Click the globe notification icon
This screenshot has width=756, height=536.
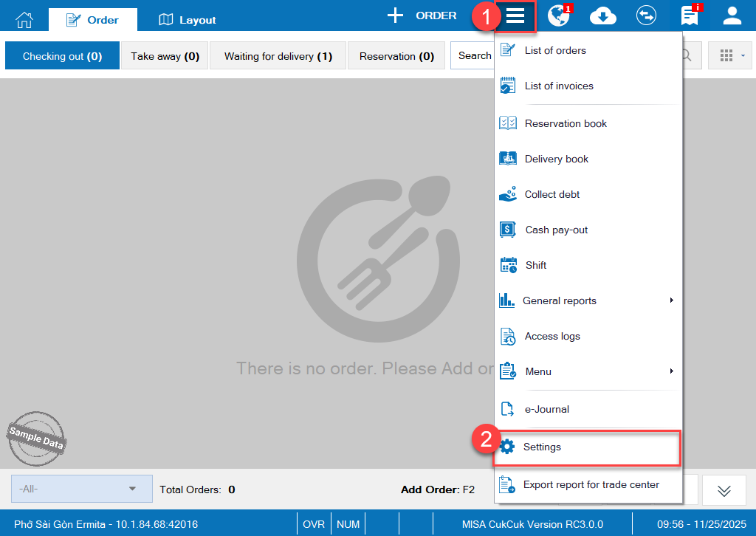tap(559, 16)
